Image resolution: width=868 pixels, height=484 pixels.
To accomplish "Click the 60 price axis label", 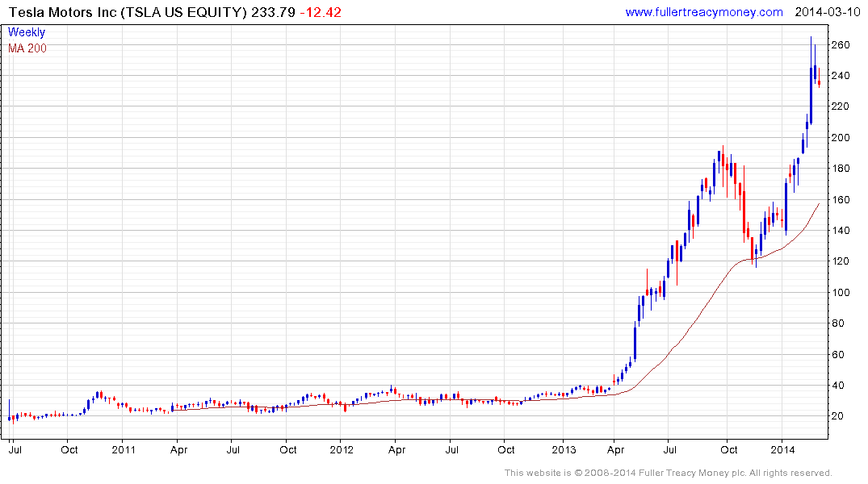I will tap(838, 355).
